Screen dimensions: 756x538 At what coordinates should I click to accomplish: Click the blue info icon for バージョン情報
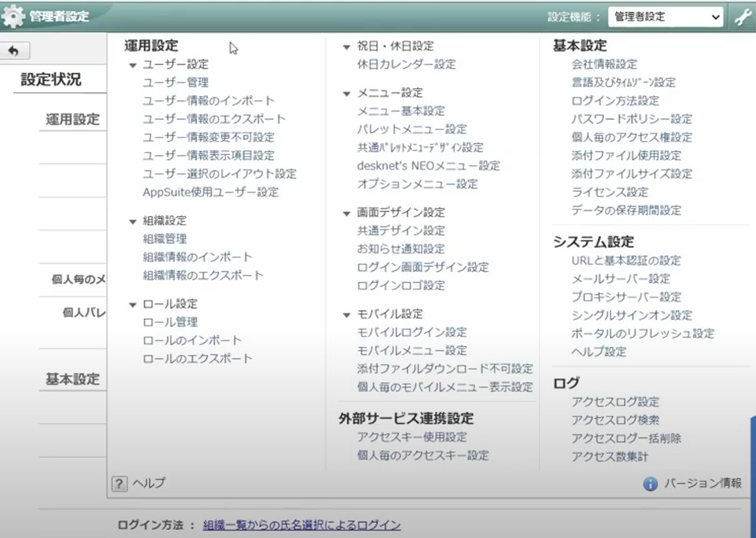click(x=650, y=484)
